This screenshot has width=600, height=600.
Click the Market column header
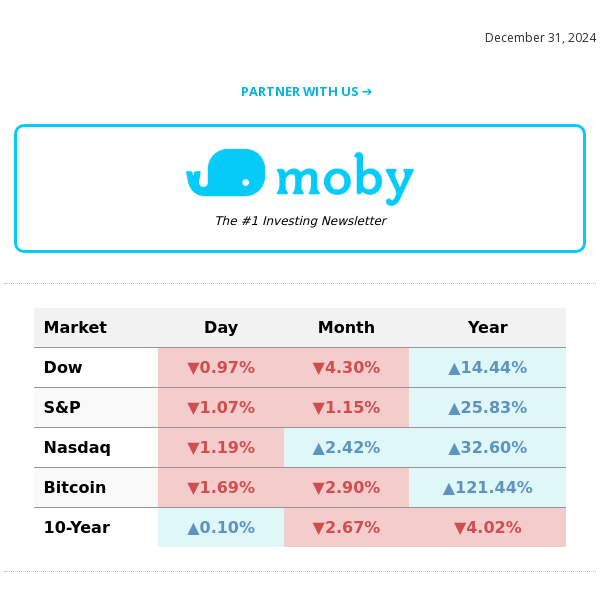75,328
